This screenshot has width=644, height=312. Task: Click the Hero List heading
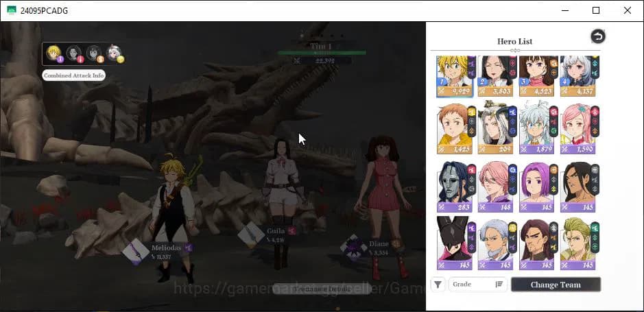tap(514, 41)
